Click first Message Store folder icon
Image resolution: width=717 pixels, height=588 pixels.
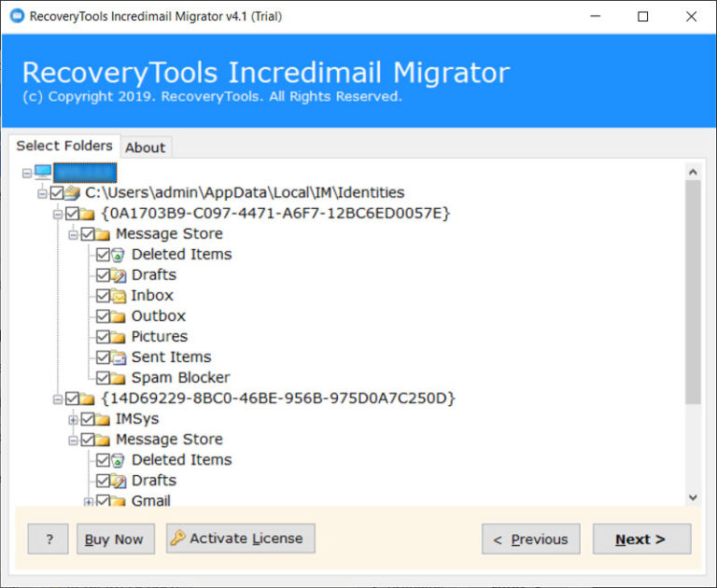[103, 234]
